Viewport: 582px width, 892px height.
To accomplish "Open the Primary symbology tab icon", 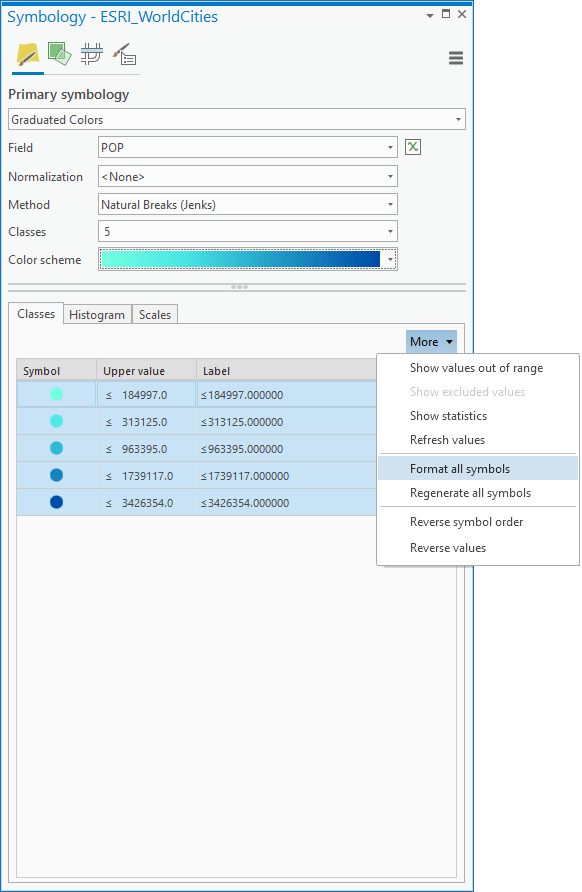I will [x=27, y=55].
